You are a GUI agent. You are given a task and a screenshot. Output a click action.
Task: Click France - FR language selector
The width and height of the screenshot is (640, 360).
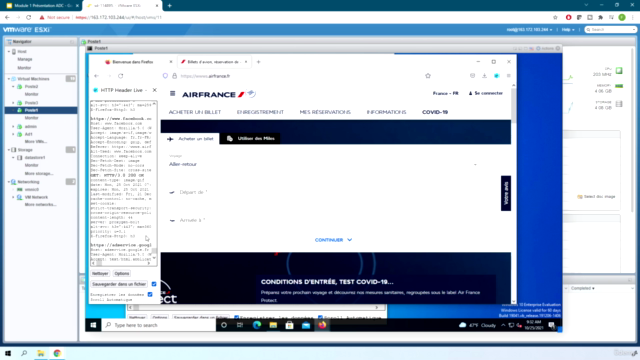[x=445, y=93]
